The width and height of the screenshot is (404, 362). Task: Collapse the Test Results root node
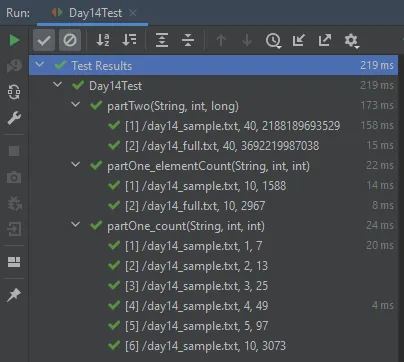39,64
